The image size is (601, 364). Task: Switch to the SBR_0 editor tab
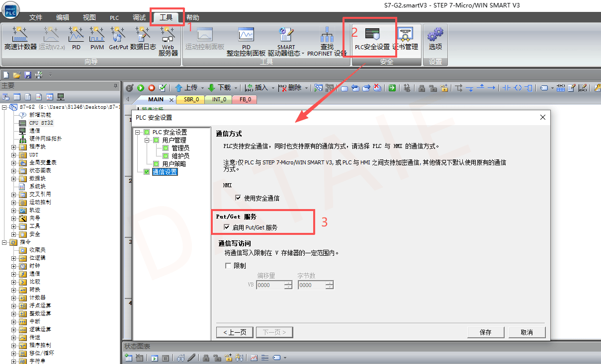pyautogui.click(x=191, y=99)
